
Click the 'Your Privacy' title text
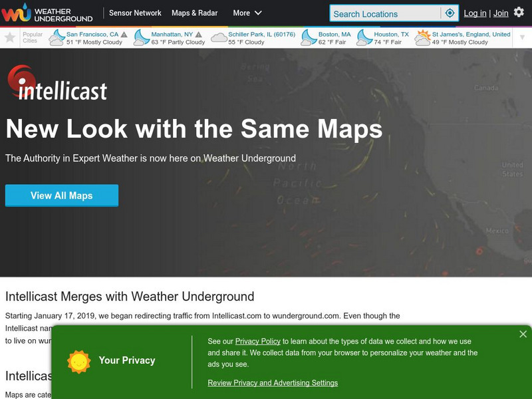[127, 360]
